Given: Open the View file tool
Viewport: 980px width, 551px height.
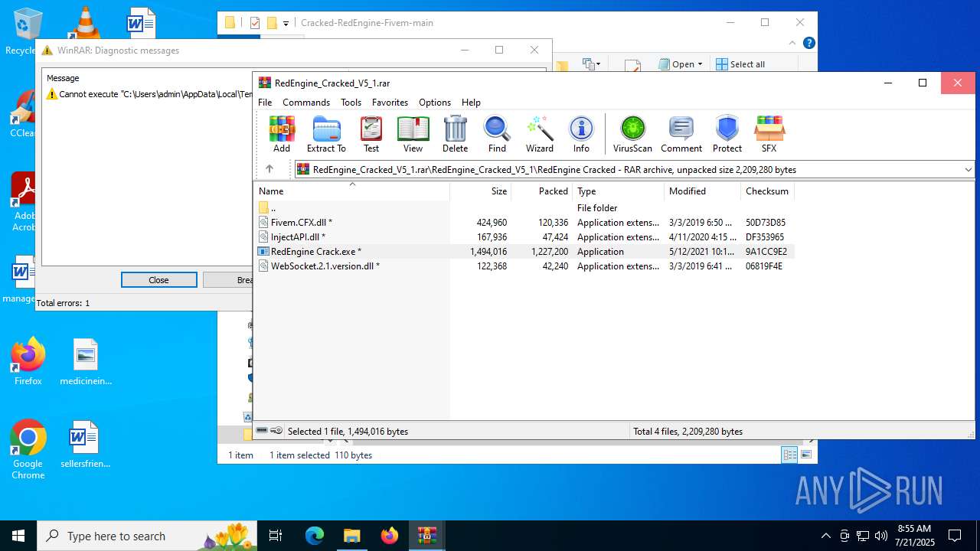Looking at the screenshot, I should (413, 135).
